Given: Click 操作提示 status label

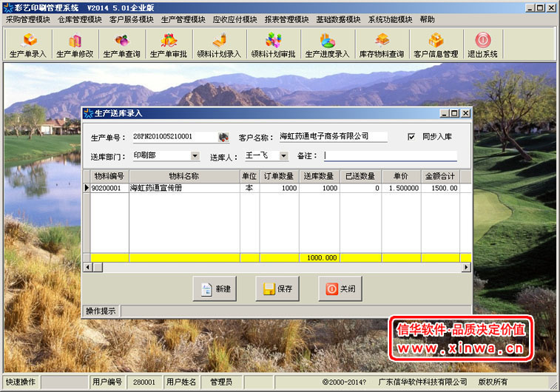Looking at the screenshot, I should pyautogui.click(x=101, y=311).
